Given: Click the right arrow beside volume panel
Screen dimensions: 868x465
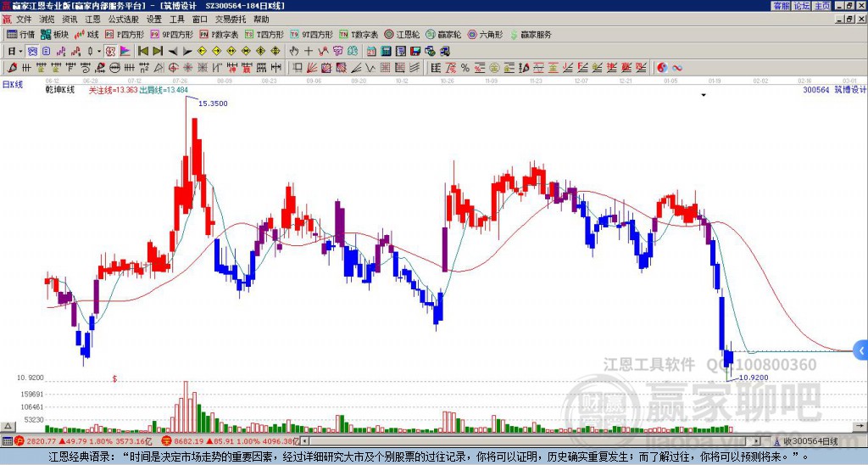Looking at the screenshot, I should tap(861, 426).
